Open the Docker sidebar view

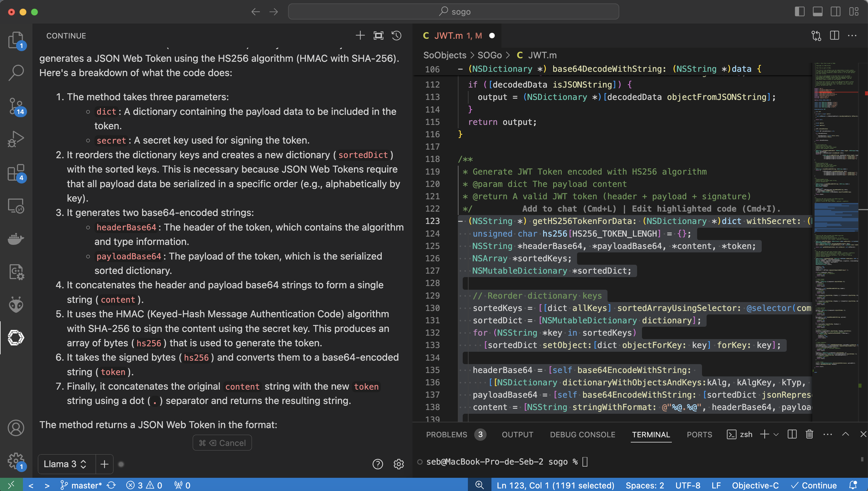tap(16, 239)
